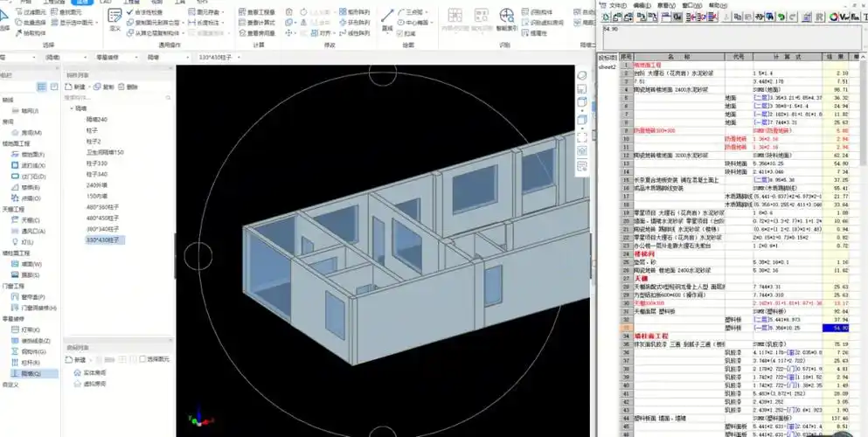Image resolution: width=868 pixels, height=437 pixels.
Task: Open 查看工程量 quantity view
Action: click(x=257, y=12)
